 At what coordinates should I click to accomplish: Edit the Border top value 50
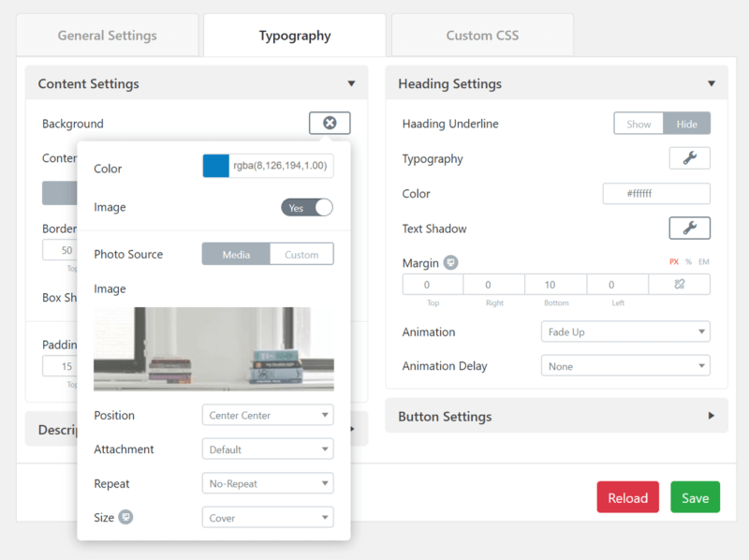click(60, 250)
